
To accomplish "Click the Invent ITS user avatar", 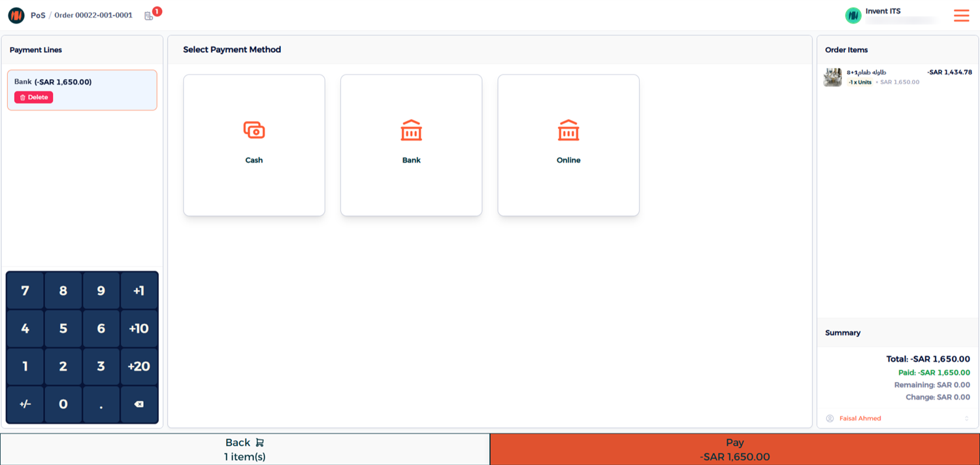I will click(853, 16).
